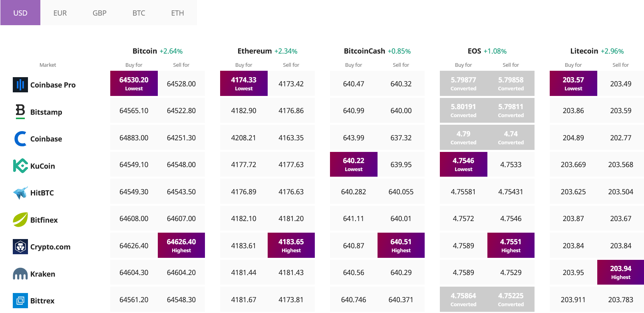Image resolution: width=644 pixels, height=313 pixels.
Task: Click the Litecoin +2.96% change value
Action: pyautogui.click(x=612, y=51)
